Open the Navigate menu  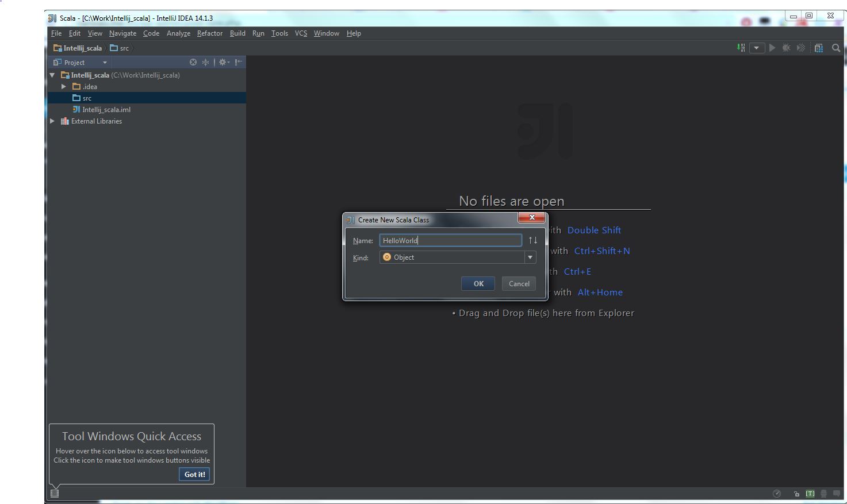pos(122,33)
